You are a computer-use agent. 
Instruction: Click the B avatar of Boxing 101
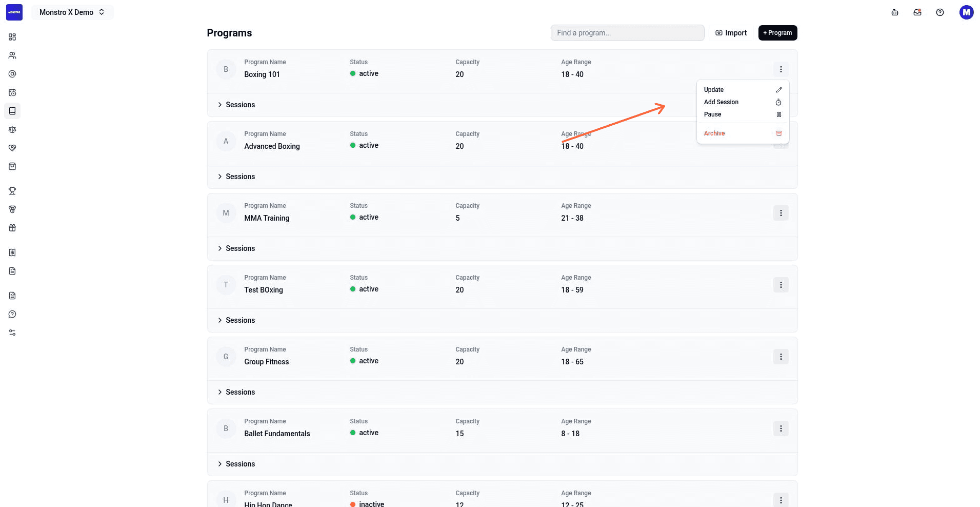click(226, 69)
